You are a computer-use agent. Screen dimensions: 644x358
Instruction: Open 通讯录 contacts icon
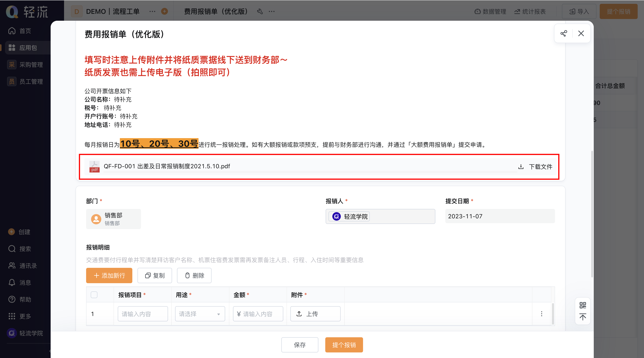(12, 266)
